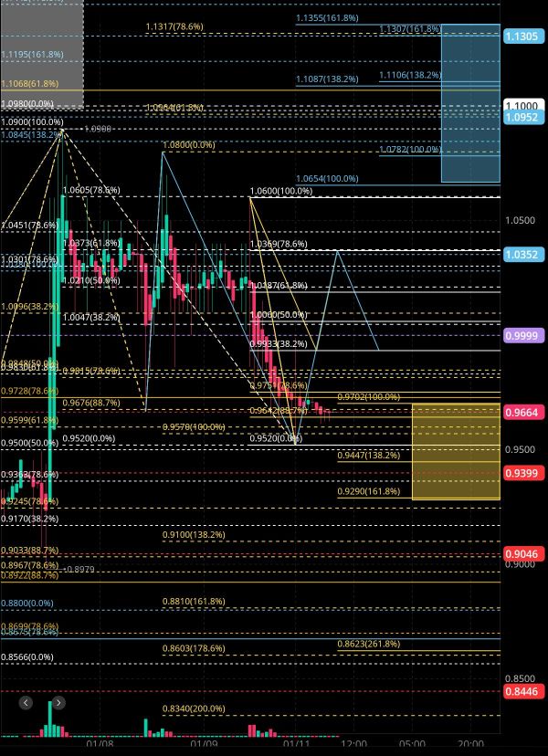Screen dimensions: 548x756
Task: Click the left scroll arrow button
Action: (x=26, y=703)
